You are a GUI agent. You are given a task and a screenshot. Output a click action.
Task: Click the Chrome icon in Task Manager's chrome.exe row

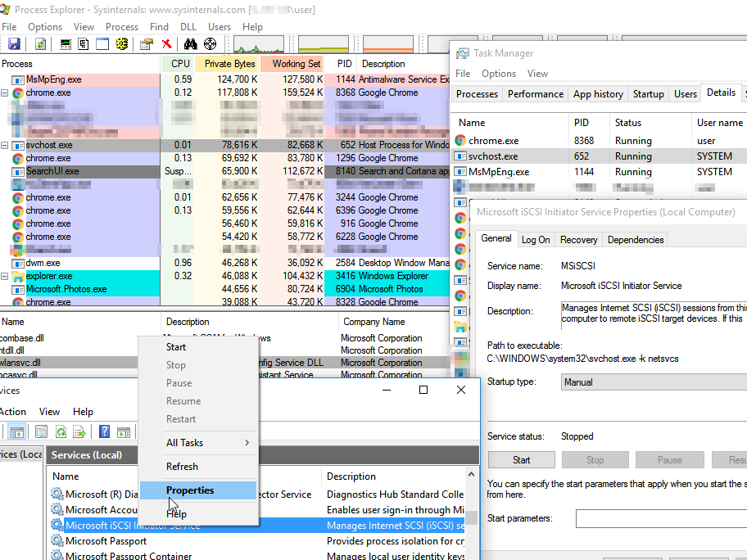[x=460, y=141]
